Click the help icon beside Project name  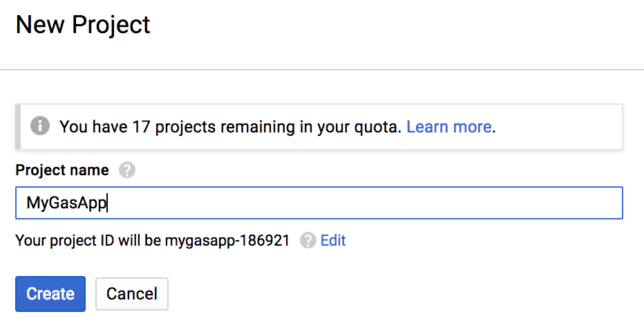(x=127, y=170)
